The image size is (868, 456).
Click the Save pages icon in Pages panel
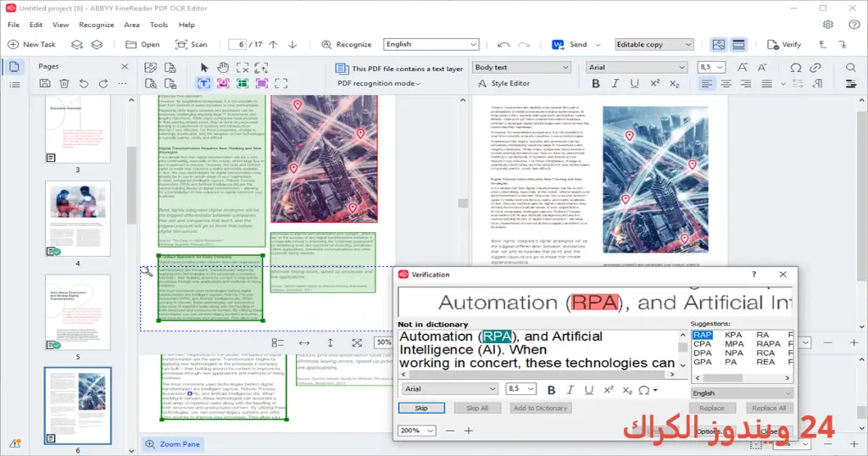(45, 84)
